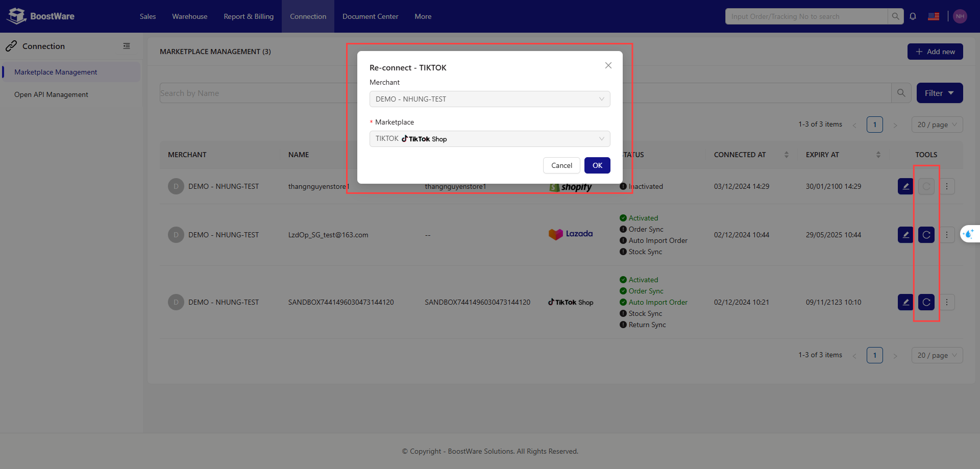Click the Add new button

tap(935, 52)
